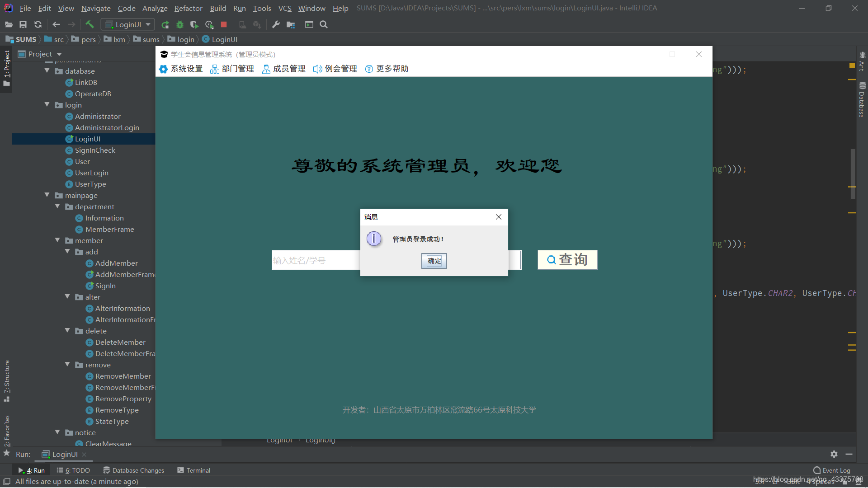Open the Refactor menu
Image resolution: width=868 pixels, height=488 pixels.
coord(188,8)
